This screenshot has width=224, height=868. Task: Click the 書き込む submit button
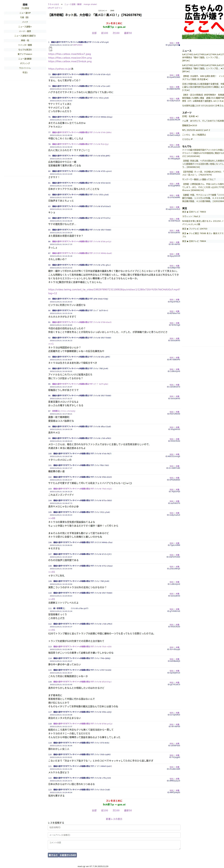pos(53,855)
